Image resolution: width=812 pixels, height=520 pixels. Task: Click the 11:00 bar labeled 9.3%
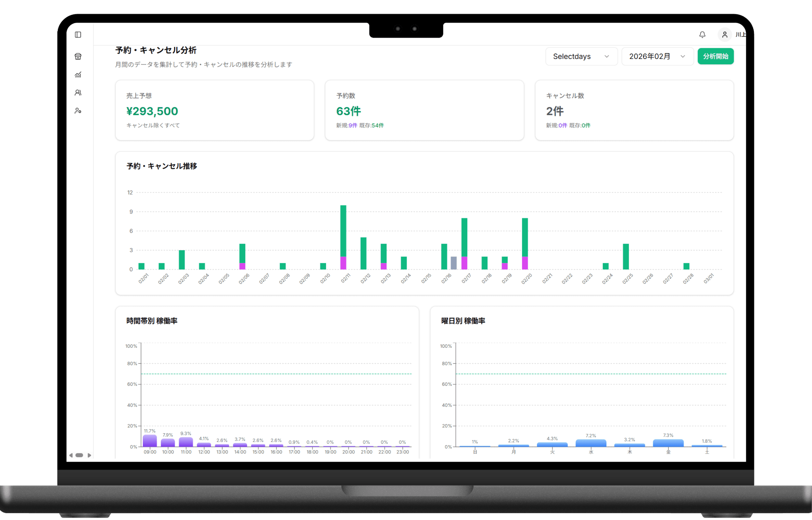pos(186,442)
